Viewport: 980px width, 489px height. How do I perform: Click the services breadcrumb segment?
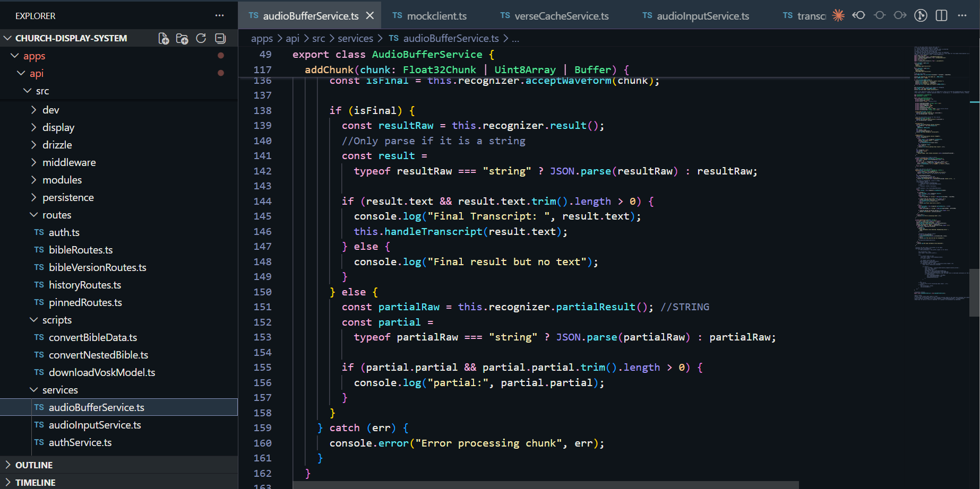(355, 38)
